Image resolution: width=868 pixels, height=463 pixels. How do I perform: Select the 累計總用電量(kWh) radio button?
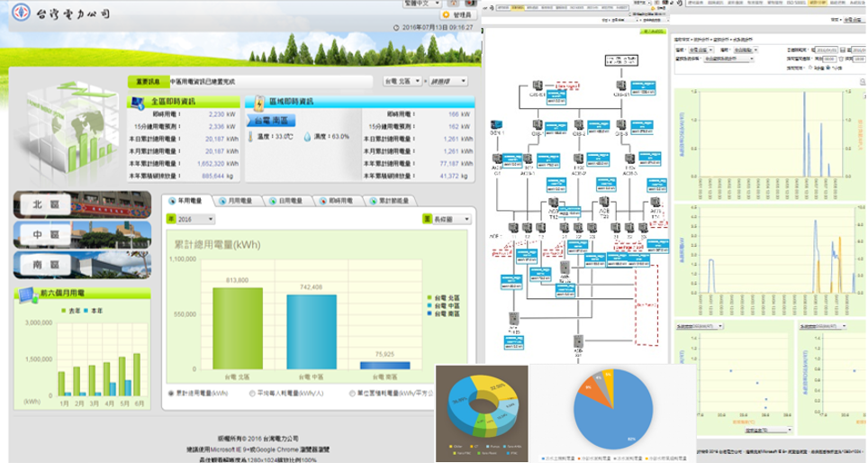(171, 394)
